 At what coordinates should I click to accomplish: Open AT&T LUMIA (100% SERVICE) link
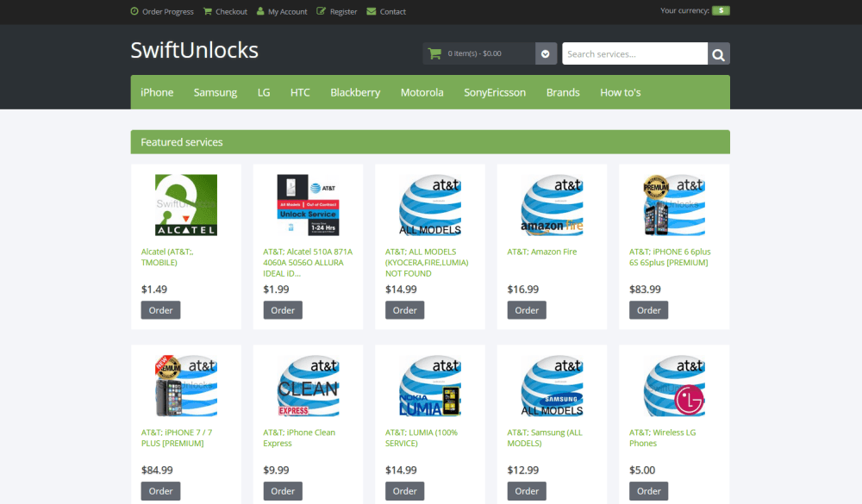[422, 438]
